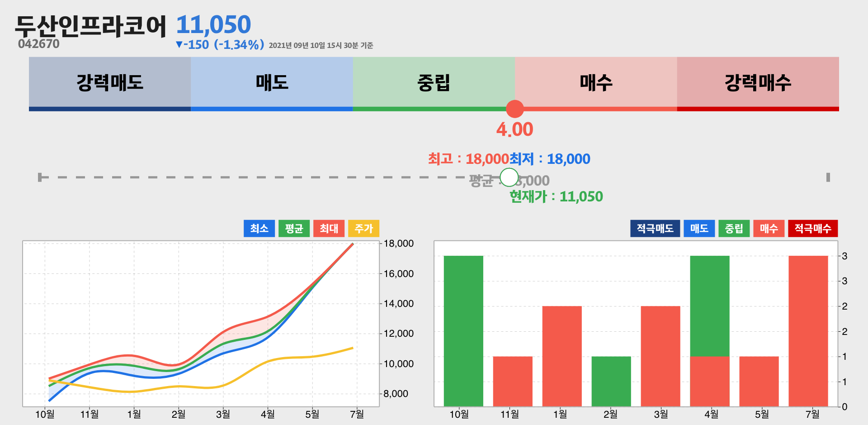
Task: Toggle the 평균 line legend
Action: click(x=294, y=229)
